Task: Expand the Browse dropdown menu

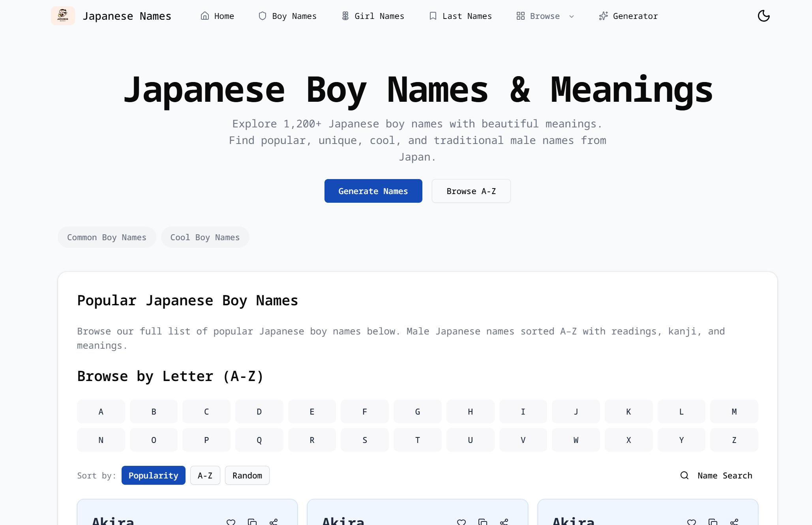Action: coord(545,16)
